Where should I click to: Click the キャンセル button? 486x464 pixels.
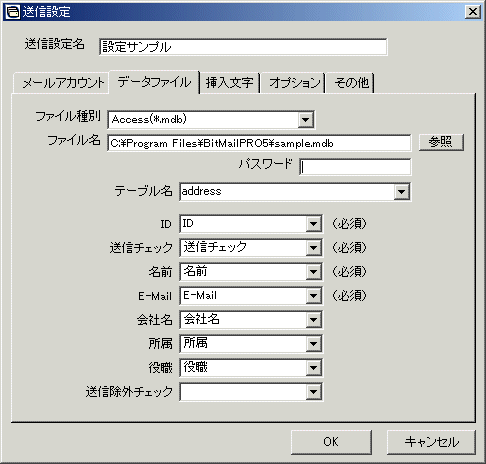(x=431, y=442)
